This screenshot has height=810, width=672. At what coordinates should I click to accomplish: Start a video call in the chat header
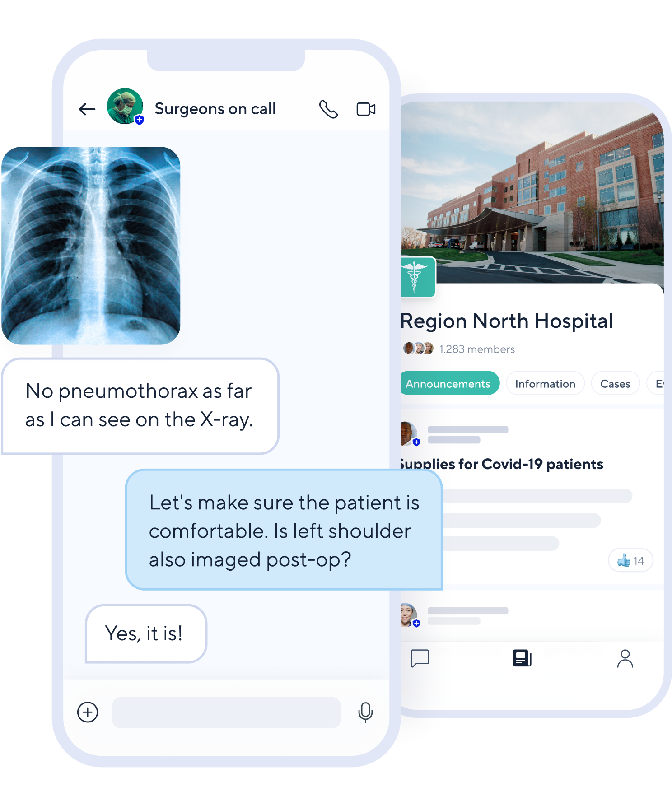366,109
